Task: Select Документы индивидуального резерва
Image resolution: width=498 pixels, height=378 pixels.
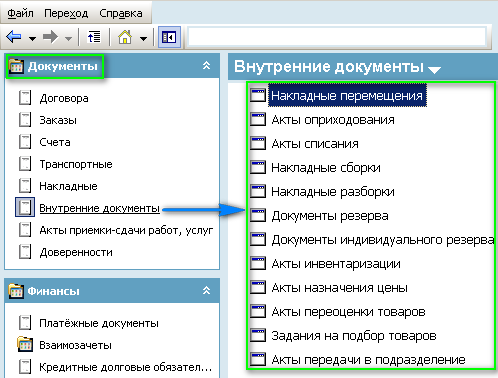Action: coord(383,240)
